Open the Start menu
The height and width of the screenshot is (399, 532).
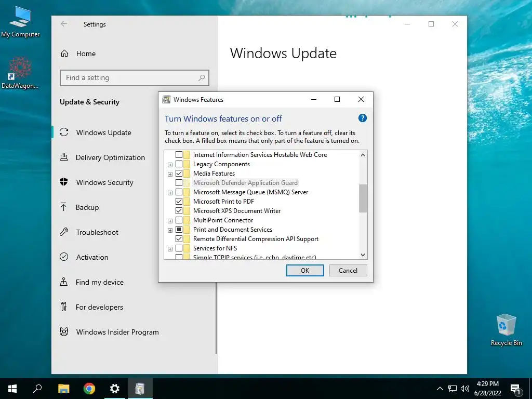tap(12, 389)
